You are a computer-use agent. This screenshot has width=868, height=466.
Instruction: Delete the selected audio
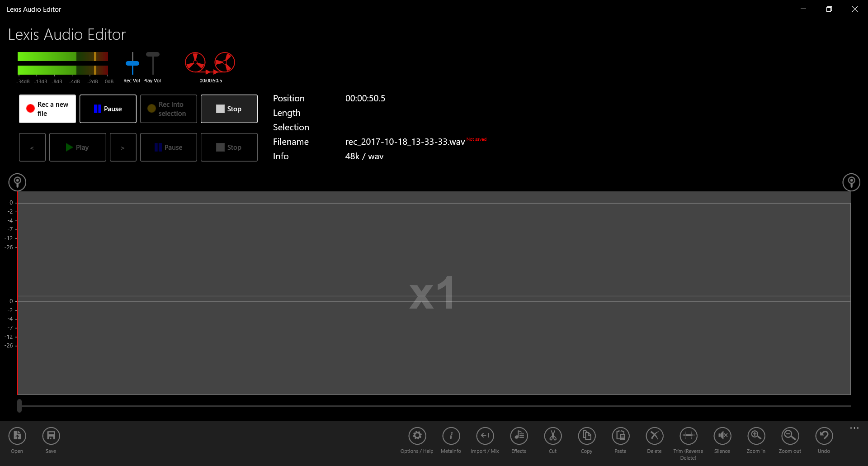(654, 436)
